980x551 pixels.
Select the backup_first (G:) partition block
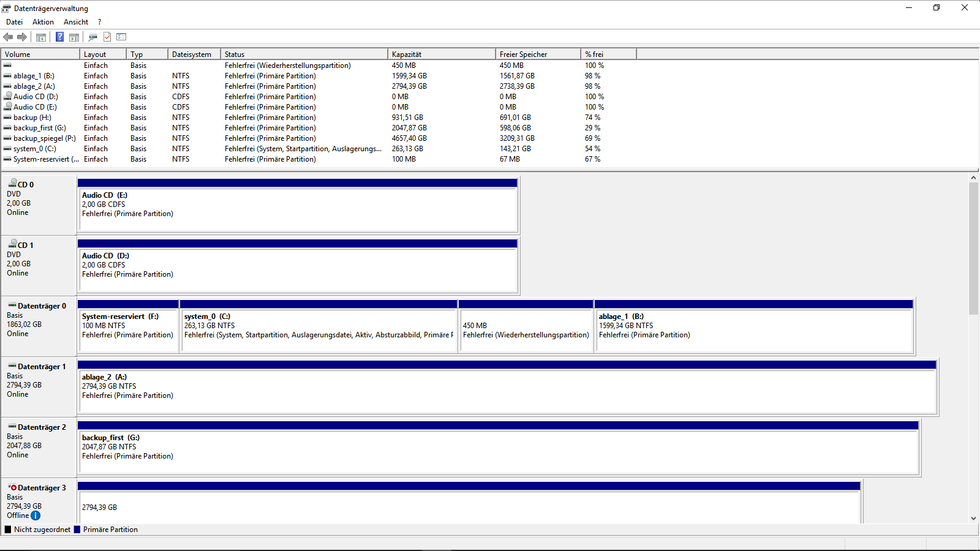click(x=498, y=448)
